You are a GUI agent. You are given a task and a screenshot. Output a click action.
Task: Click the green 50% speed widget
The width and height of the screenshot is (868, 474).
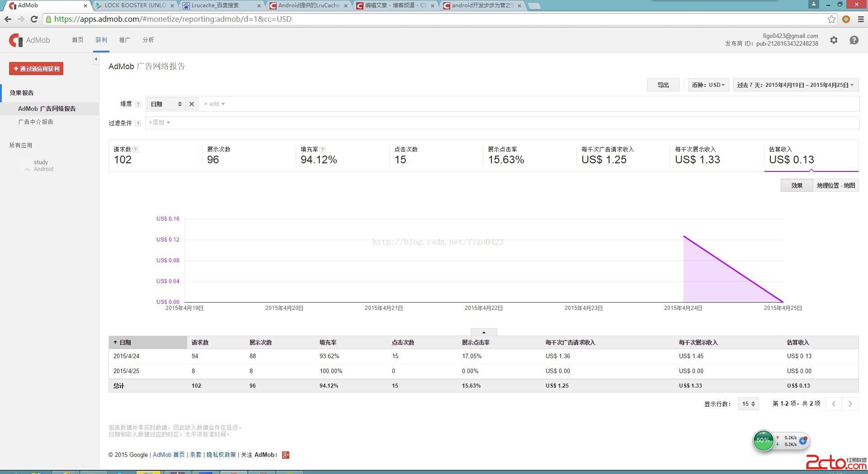[x=763, y=441]
